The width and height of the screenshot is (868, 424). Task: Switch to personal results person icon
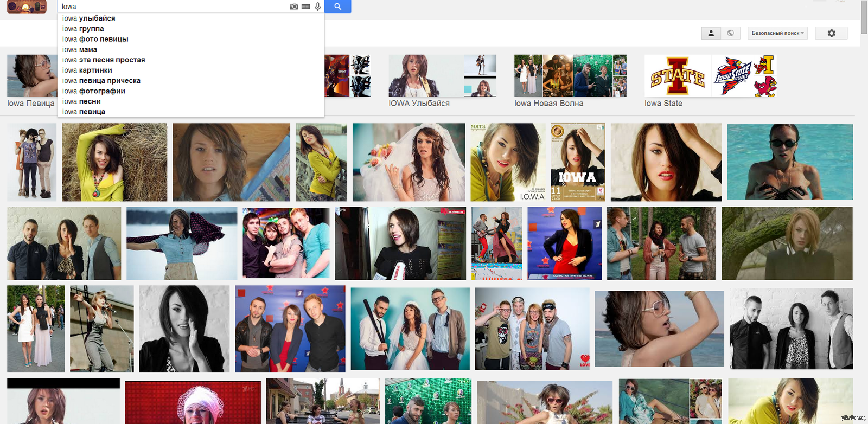pyautogui.click(x=711, y=33)
